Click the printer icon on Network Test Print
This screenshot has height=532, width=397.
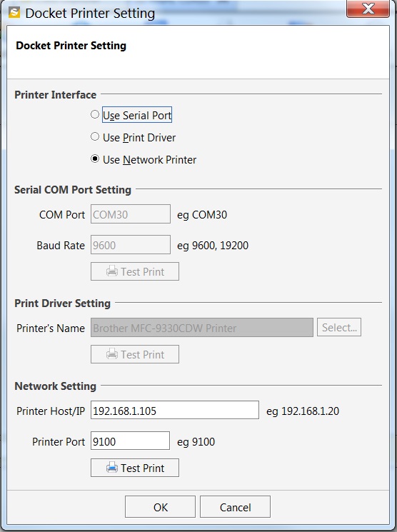coord(112,468)
